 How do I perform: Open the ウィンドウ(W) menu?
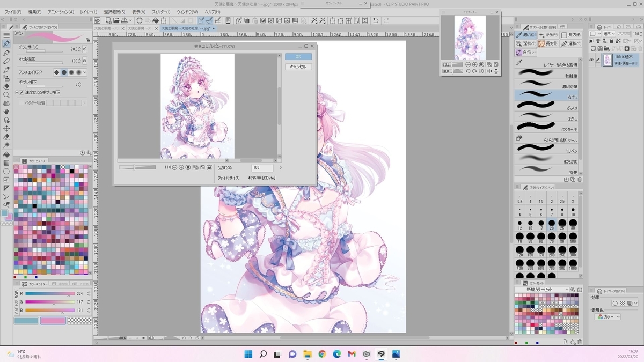tap(187, 12)
